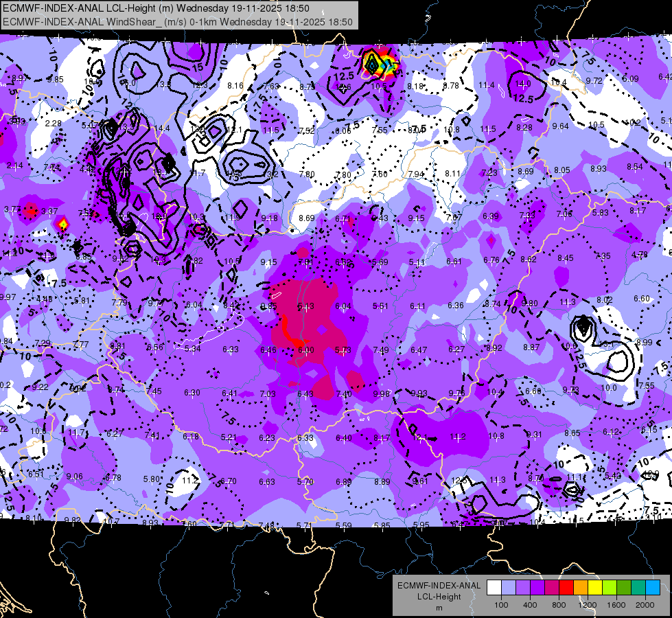Click the map value 6.18
The width and height of the screenshot is (672, 618).
[x=191, y=436]
